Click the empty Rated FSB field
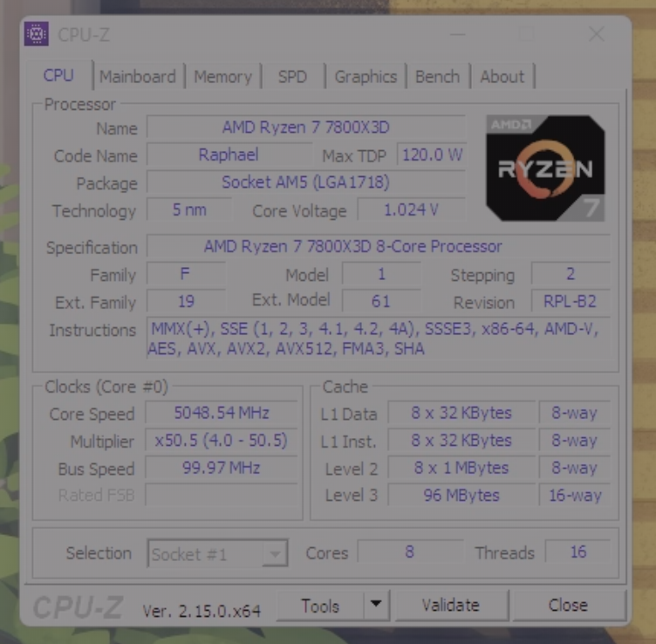This screenshot has width=656, height=644. pos(222,495)
